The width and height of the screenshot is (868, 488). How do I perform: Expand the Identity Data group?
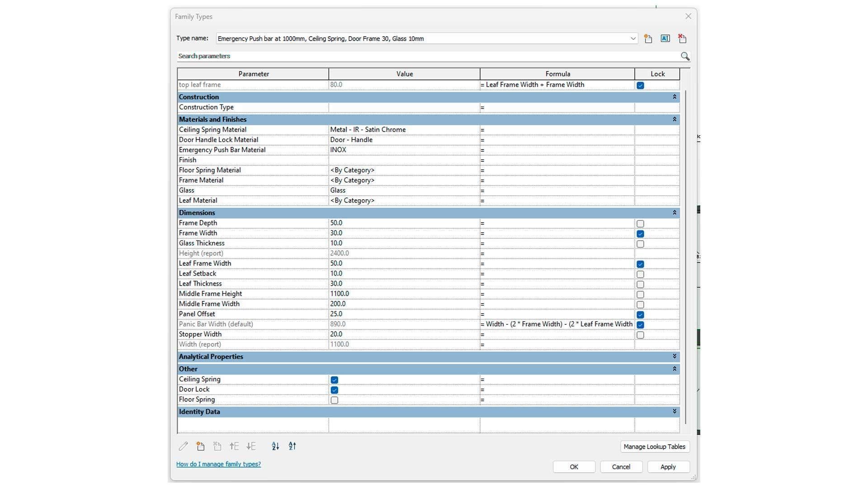(x=675, y=412)
